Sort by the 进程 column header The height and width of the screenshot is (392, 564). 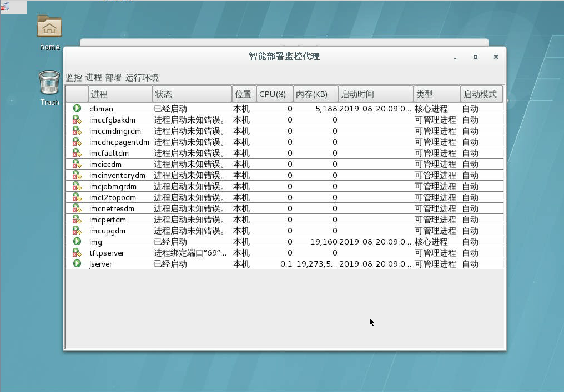pyautogui.click(x=120, y=94)
